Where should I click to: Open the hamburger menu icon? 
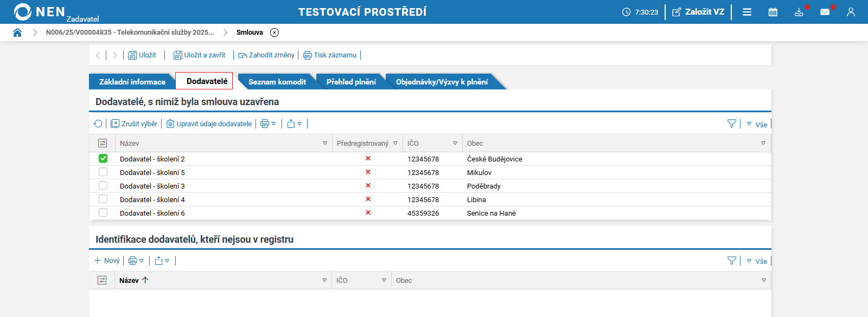(x=747, y=12)
